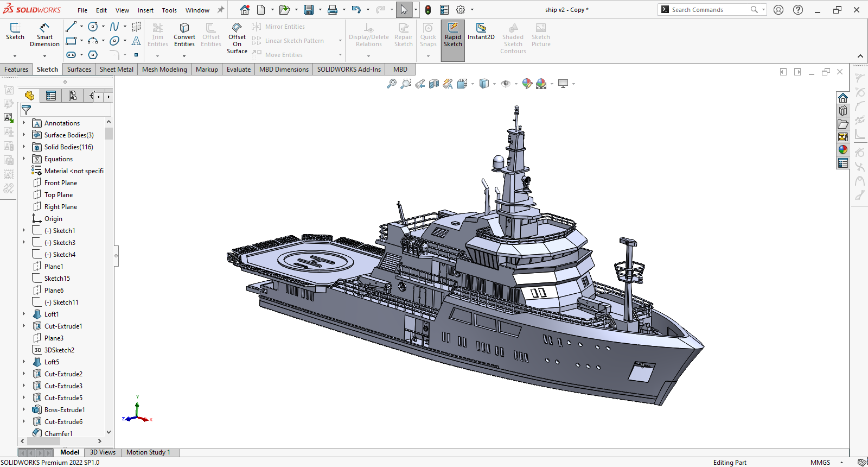Click the Edit Appearance color sphere icon

(527, 84)
